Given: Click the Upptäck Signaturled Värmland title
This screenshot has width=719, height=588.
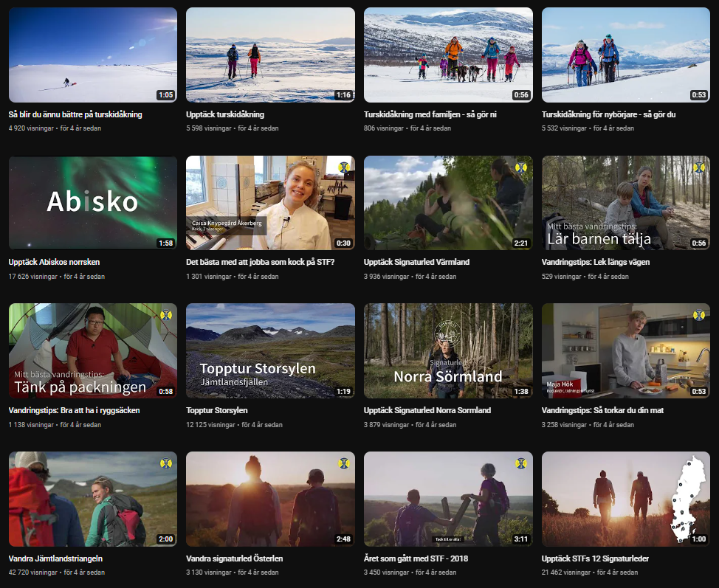Looking at the screenshot, I should coord(416,262).
